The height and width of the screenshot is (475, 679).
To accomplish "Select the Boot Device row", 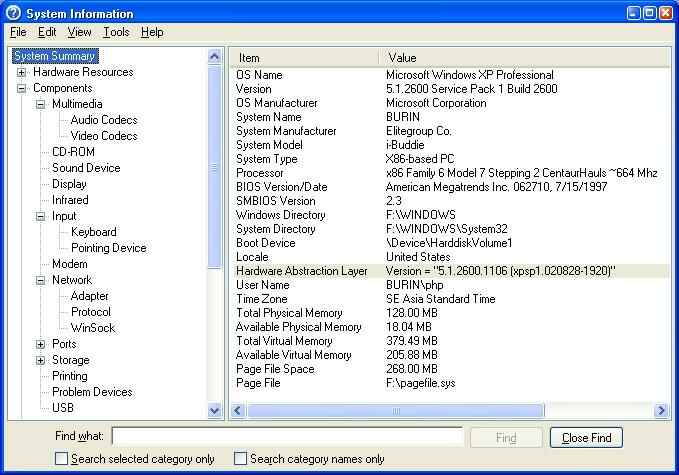I will [x=450, y=243].
